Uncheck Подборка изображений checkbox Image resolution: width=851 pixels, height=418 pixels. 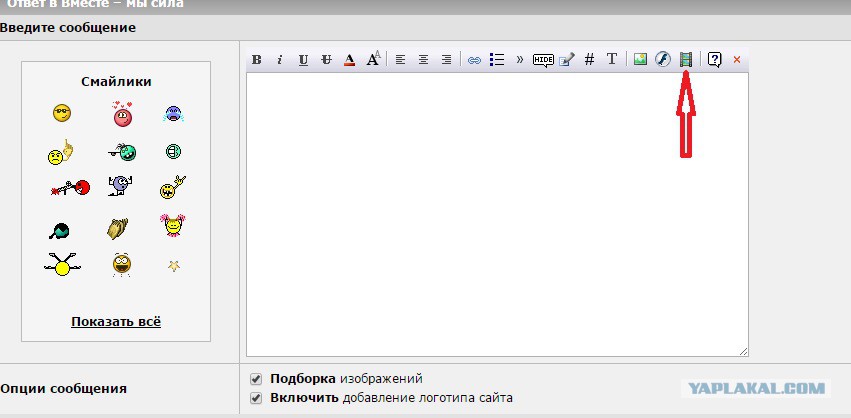[x=256, y=379]
